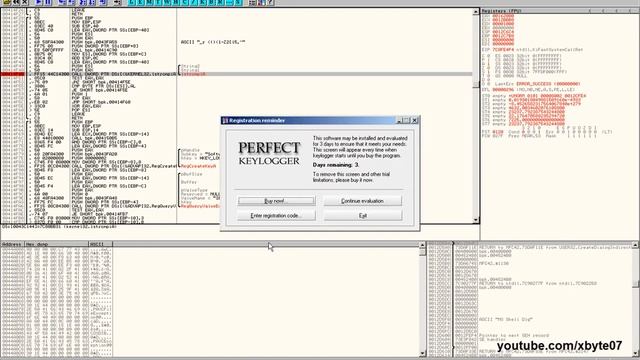Click the Close program X toolbar icon
This screenshot has width=640, height=360.
(24, 2)
